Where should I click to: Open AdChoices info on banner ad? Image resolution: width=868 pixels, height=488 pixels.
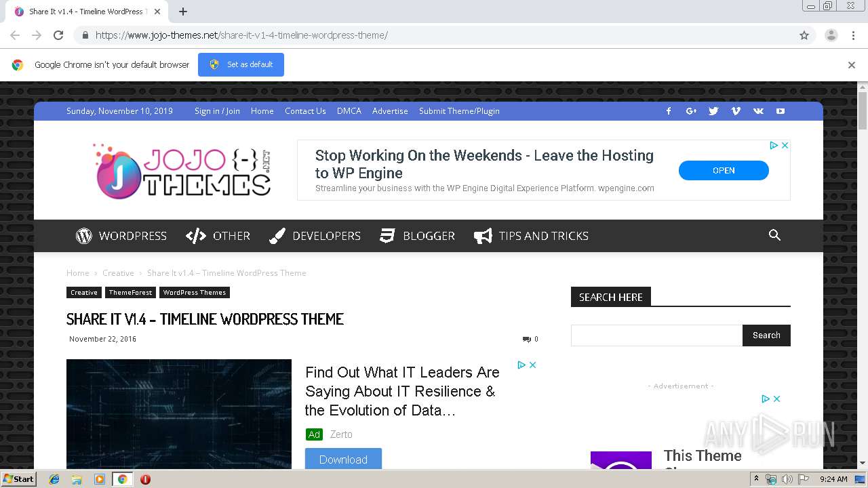pos(774,145)
